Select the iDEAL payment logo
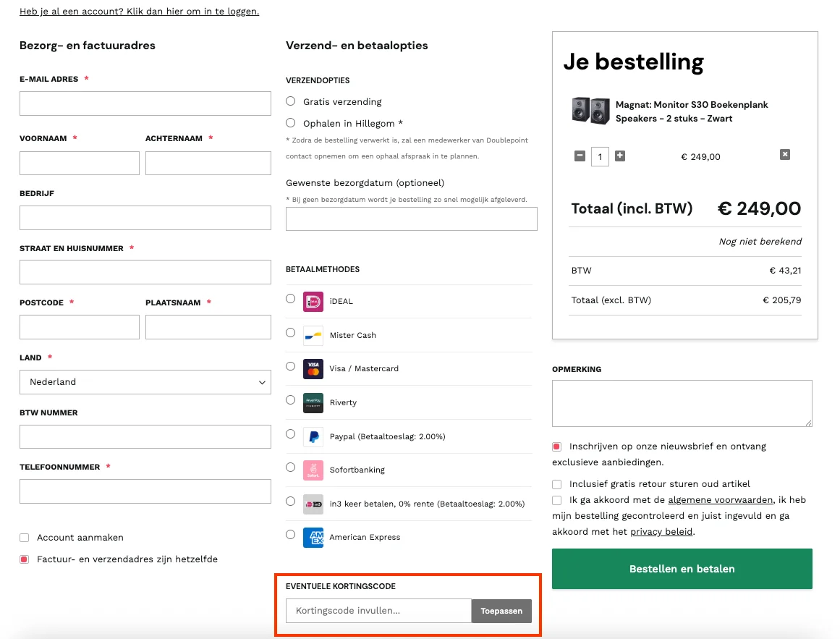Screen dimensions: 840x639 (x=312, y=300)
